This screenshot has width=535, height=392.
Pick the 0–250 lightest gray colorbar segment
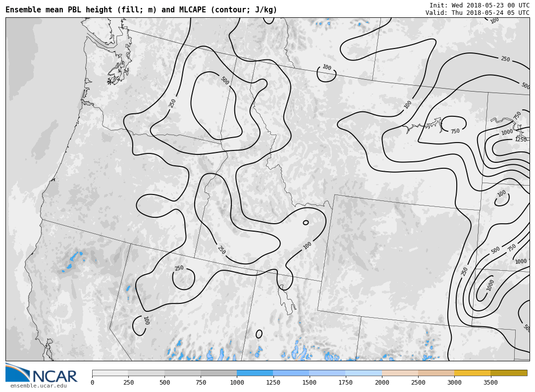110,373
